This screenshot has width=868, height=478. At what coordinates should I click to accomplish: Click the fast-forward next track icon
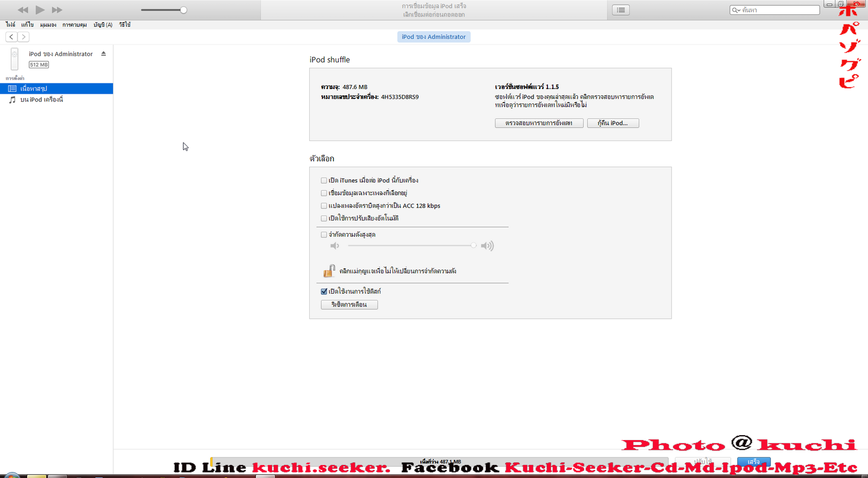[57, 10]
